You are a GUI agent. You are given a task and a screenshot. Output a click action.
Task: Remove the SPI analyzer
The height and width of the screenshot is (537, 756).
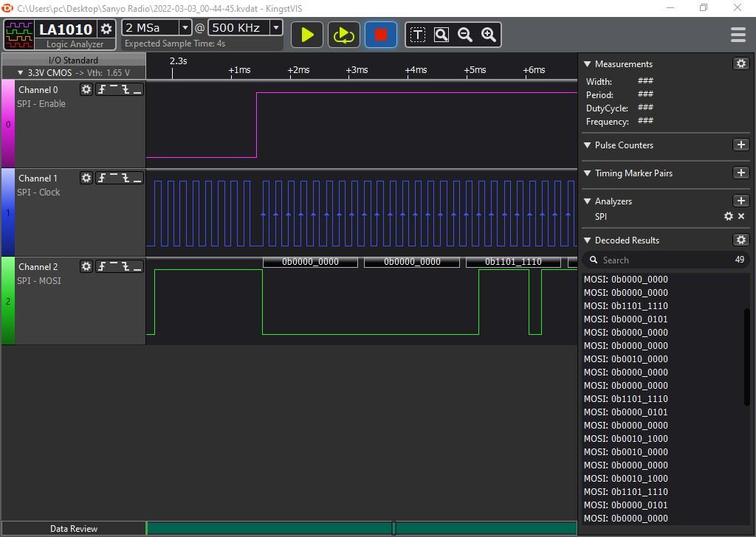point(741,216)
